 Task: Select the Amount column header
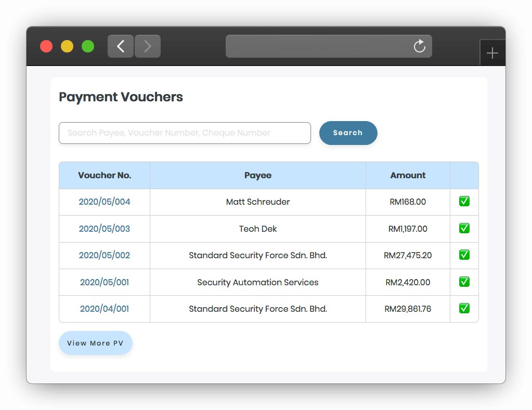pyautogui.click(x=408, y=175)
